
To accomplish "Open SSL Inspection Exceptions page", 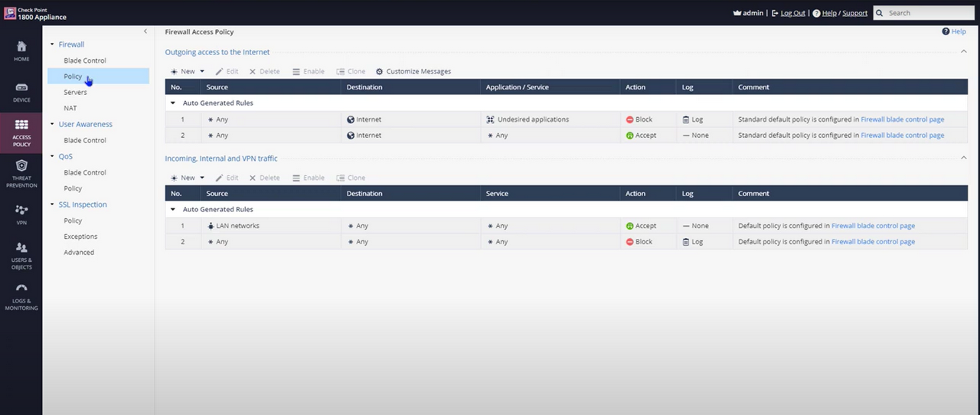I will [80, 237].
